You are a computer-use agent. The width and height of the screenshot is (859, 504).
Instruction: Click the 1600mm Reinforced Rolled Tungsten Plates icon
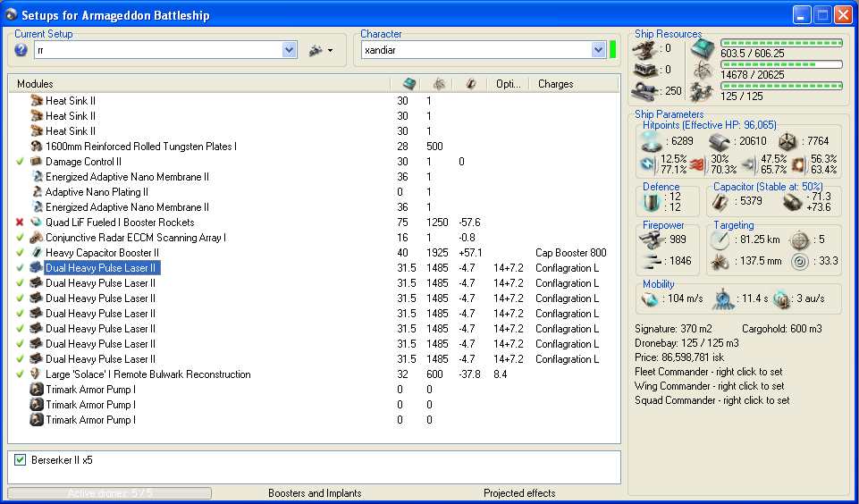tap(37, 147)
